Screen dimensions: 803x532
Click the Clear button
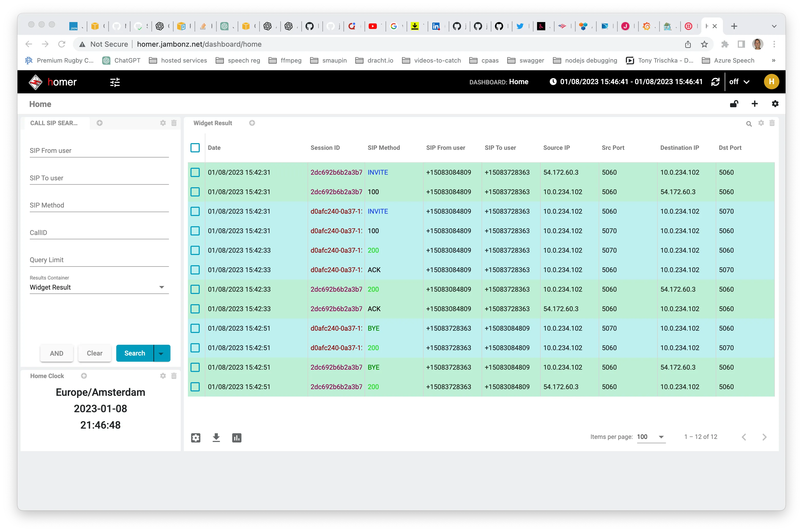(x=94, y=353)
